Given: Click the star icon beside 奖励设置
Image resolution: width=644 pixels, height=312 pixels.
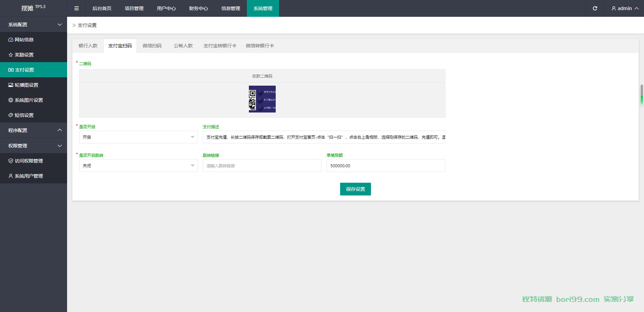Looking at the screenshot, I should 11,55.
